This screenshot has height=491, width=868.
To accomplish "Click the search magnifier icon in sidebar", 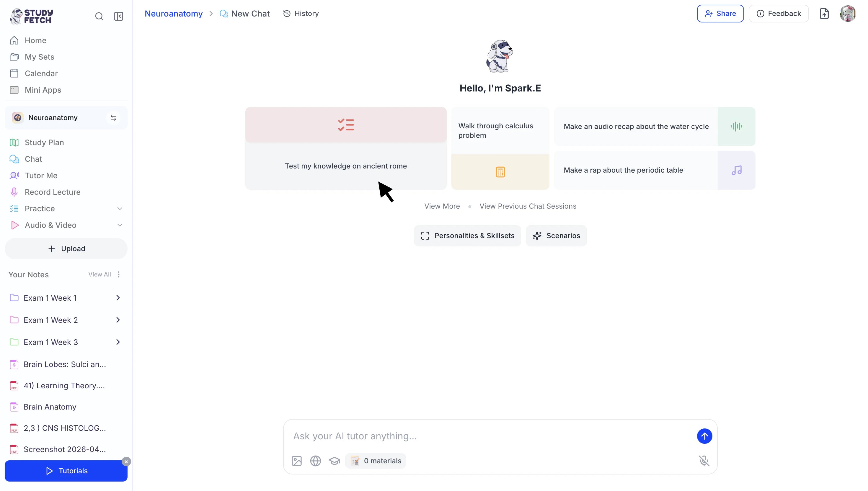I will 99,16.
